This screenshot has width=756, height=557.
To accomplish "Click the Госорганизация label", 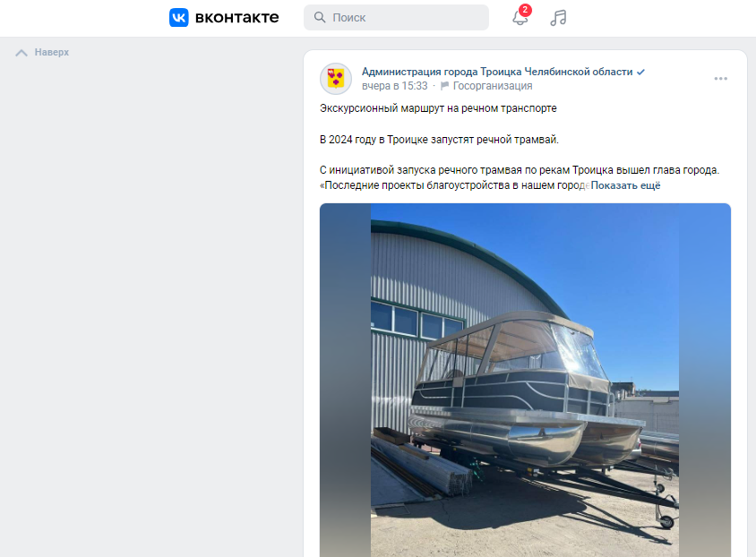I will [493, 86].
